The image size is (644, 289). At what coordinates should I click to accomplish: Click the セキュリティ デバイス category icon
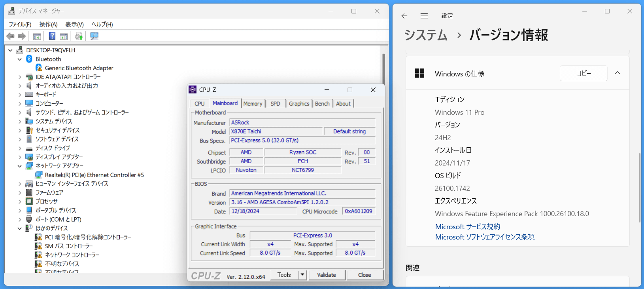29,130
